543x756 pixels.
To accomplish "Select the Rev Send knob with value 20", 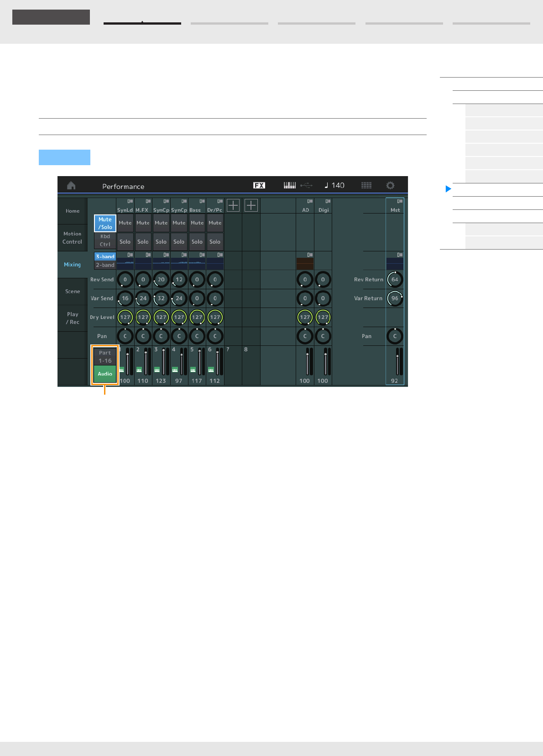I will (x=161, y=280).
